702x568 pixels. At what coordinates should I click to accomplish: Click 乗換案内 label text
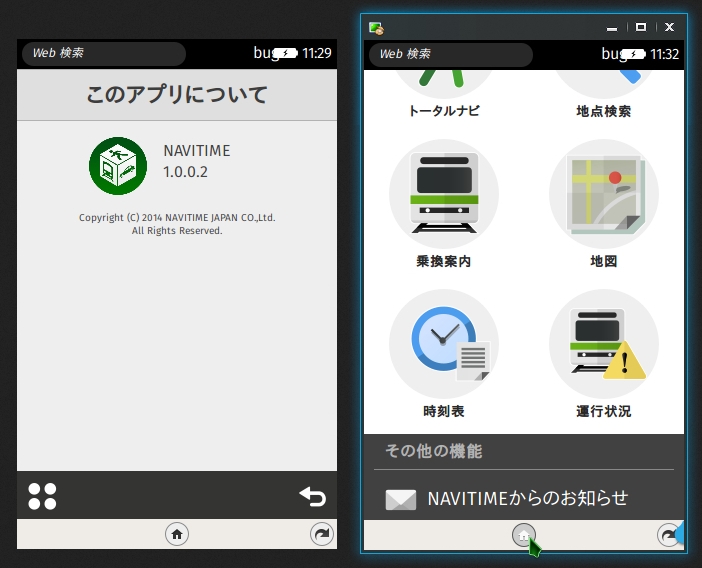click(444, 261)
